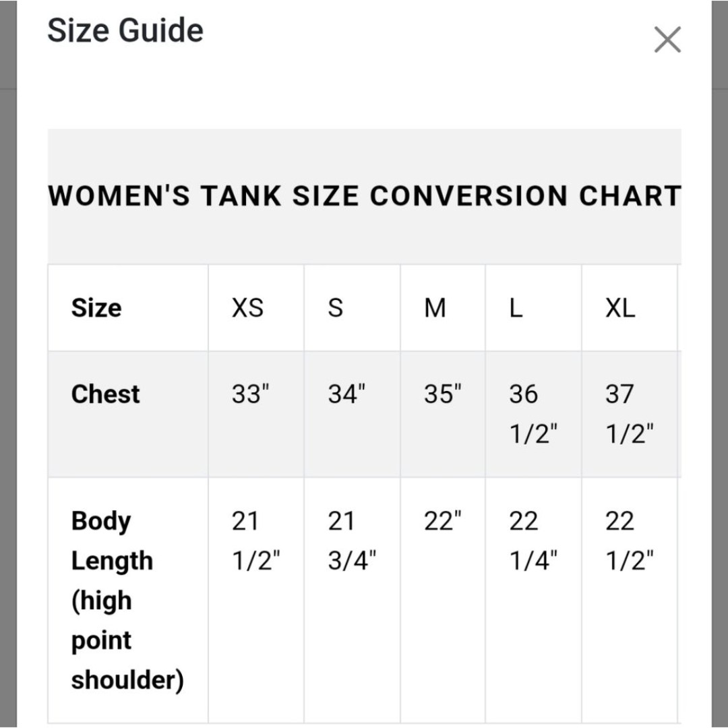Select the XS size column header
Image resolution: width=728 pixels, height=728 pixels.
tap(247, 308)
